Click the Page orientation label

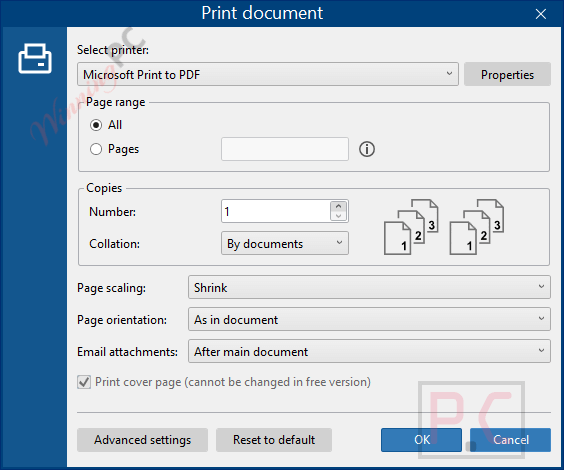click(x=122, y=320)
